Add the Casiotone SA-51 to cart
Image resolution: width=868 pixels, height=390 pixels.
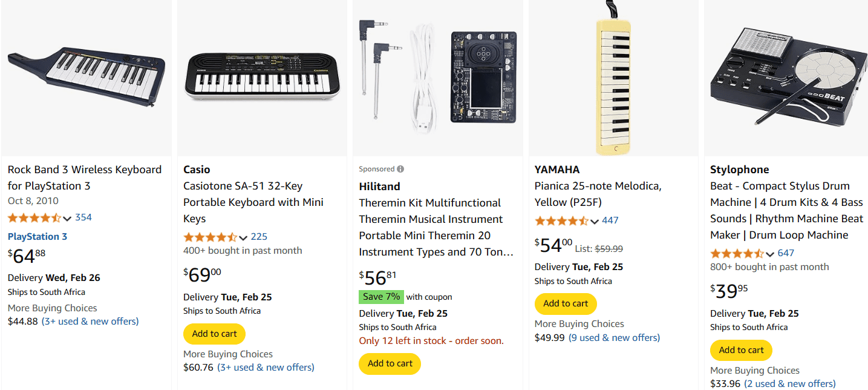pos(214,334)
